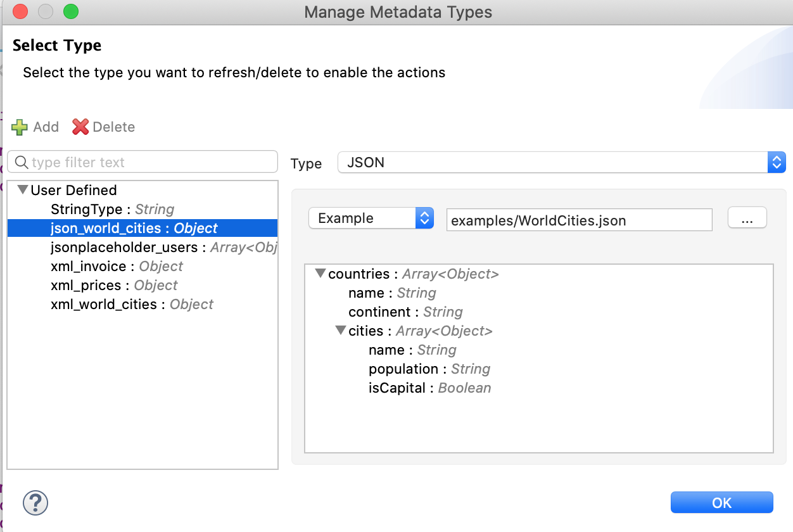Viewport: 793px width, 532px height.
Task: Click the browse ellipsis button
Action: coord(747,218)
